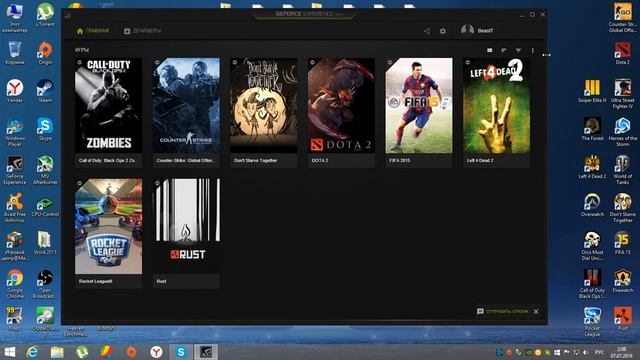Open the BeastT user account menu
Image resolution: width=640 pixels, height=360 pixels.
pyautogui.click(x=477, y=31)
